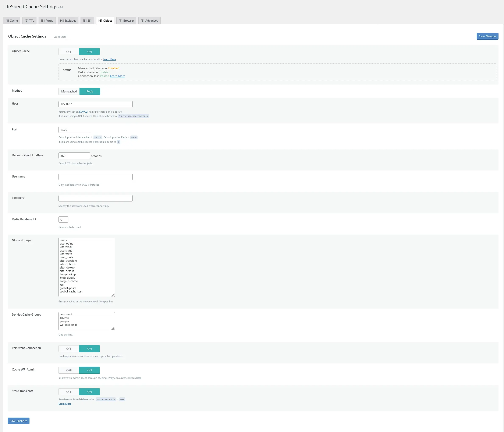Go to the [4] Excludes tab
Screen dimensions: 504x432
pyautogui.click(x=68, y=20)
